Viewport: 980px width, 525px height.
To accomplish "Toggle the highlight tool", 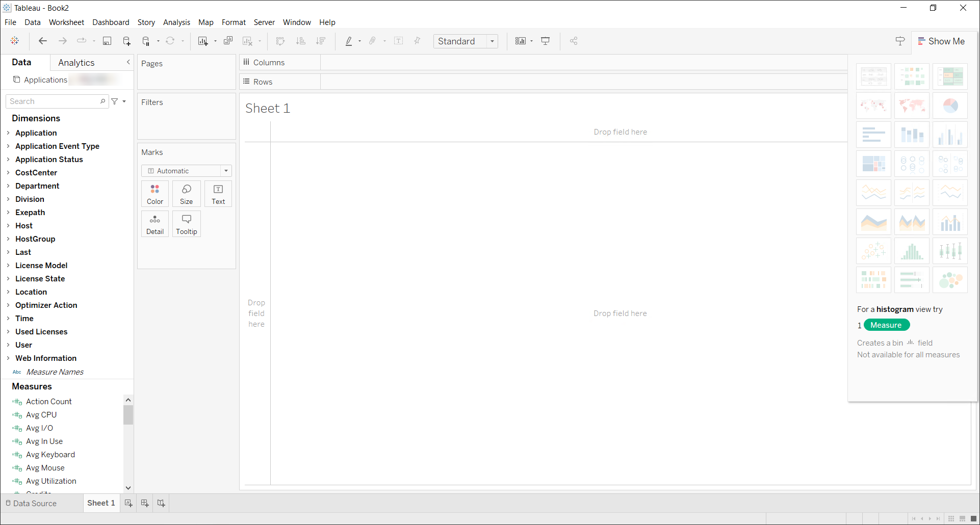I will [x=349, y=41].
